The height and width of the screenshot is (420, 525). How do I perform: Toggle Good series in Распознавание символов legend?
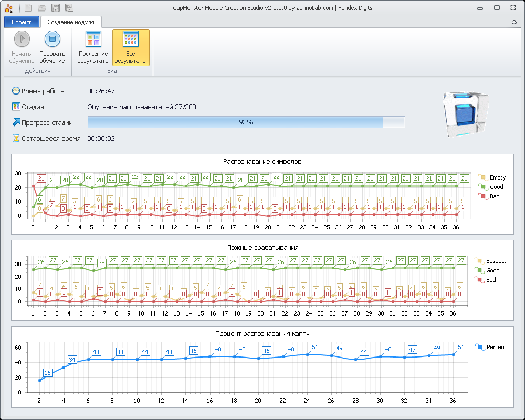(490, 187)
